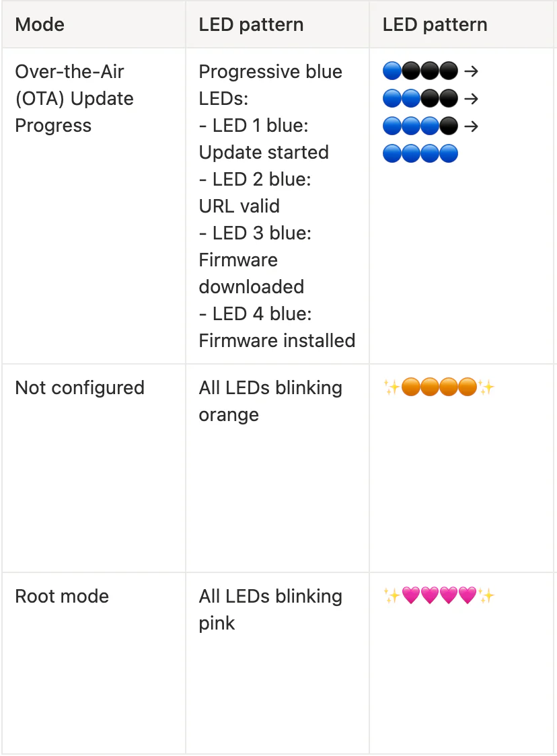
Task: Click the orange circles emoji group
Action: click(439, 387)
